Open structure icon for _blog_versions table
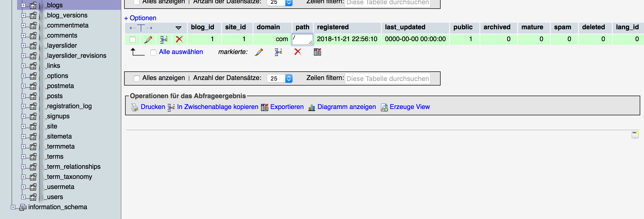The image size is (644, 219). (33, 15)
